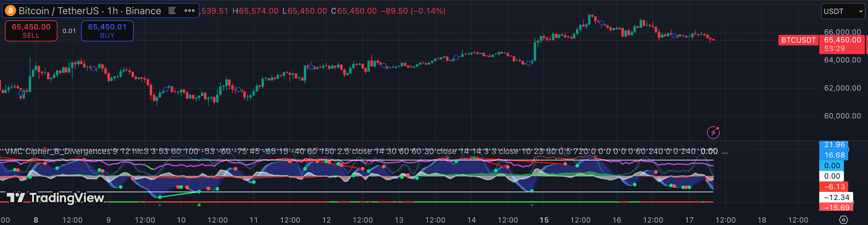Click the date 13 on the time axis
868x225 pixels.
click(399, 220)
